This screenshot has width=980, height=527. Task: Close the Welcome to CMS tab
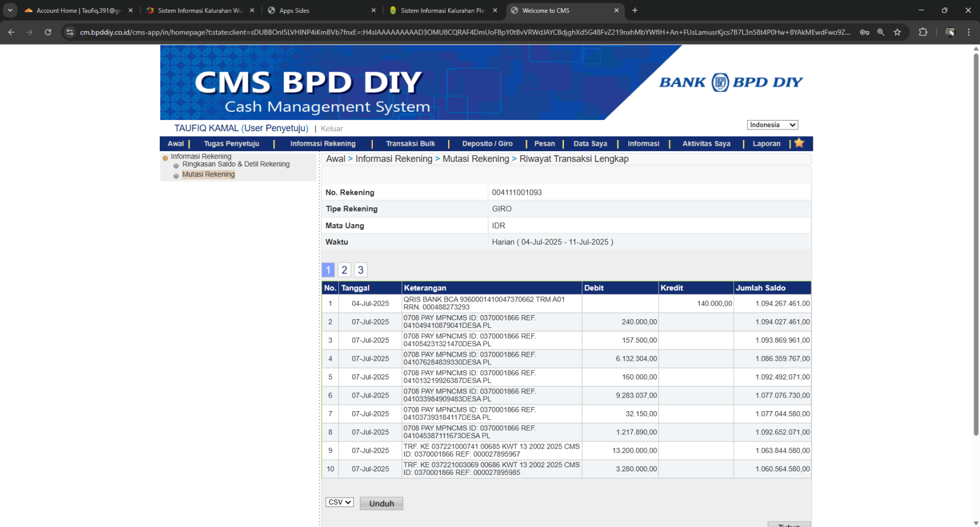tap(616, 11)
